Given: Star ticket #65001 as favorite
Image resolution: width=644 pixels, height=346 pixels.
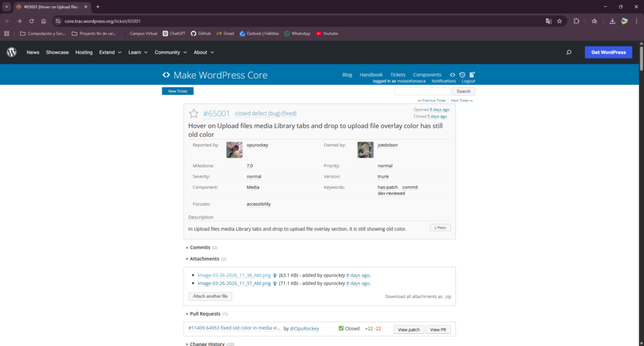Looking at the screenshot, I should point(194,113).
